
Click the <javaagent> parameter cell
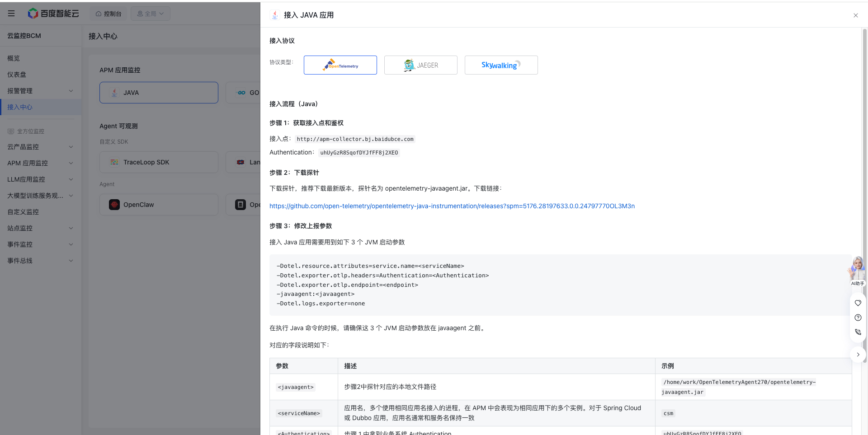[x=304, y=387]
